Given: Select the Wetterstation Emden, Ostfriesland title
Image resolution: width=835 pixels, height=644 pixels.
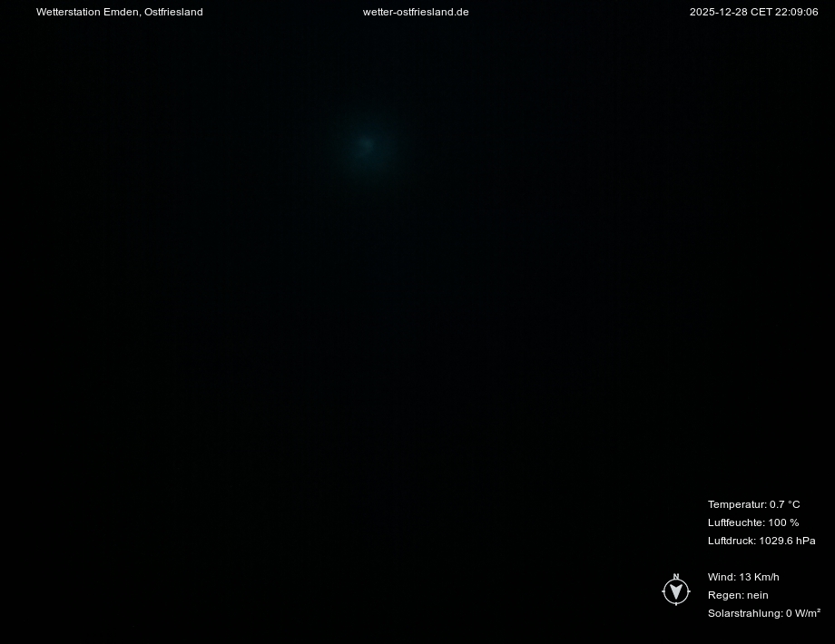Looking at the screenshot, I should coord(119,12).
